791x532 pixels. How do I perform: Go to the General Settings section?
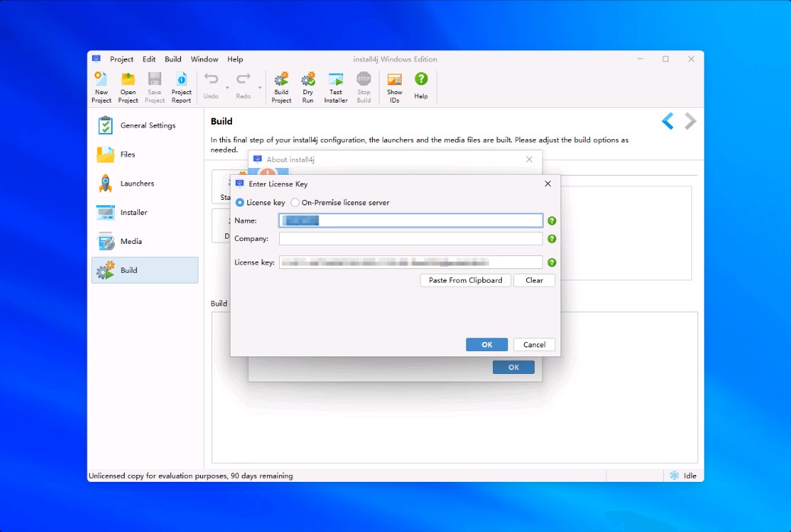[x=145, y=125]
